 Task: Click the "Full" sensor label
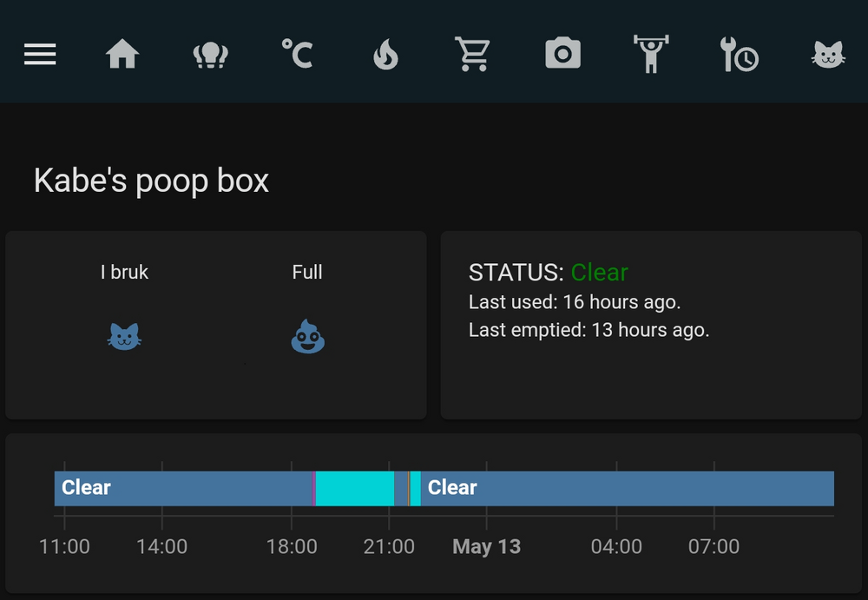click(x=307, y=272)
